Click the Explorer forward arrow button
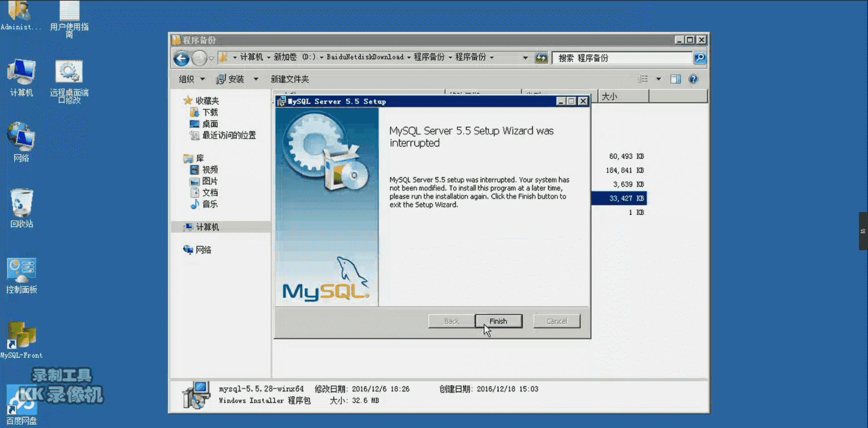The width and height of the screenshot is (868, 428). coord(199,58)
